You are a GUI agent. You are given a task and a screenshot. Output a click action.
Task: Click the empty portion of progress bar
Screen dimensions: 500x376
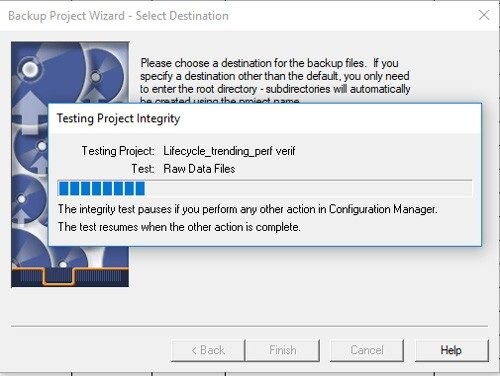(x=308, y=188)
